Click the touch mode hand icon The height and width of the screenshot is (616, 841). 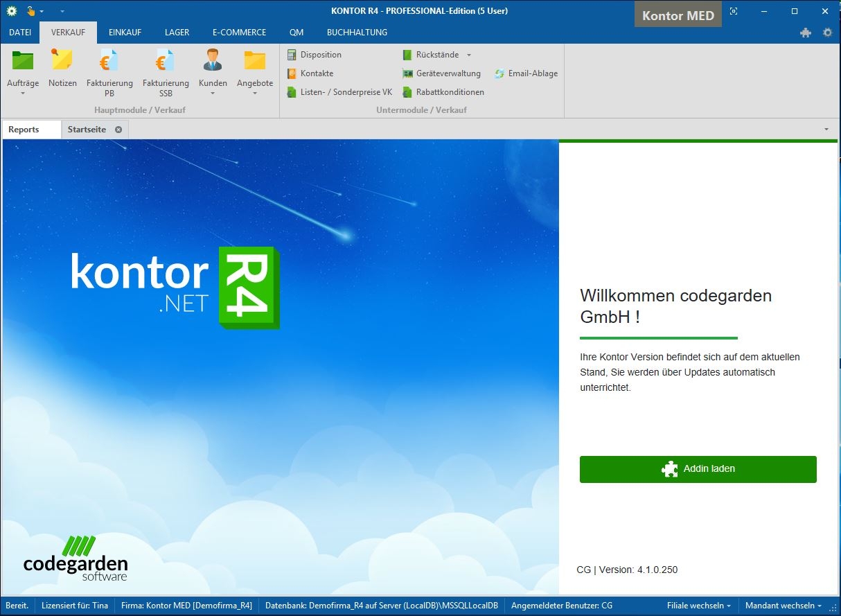click(x=30, y=11)
